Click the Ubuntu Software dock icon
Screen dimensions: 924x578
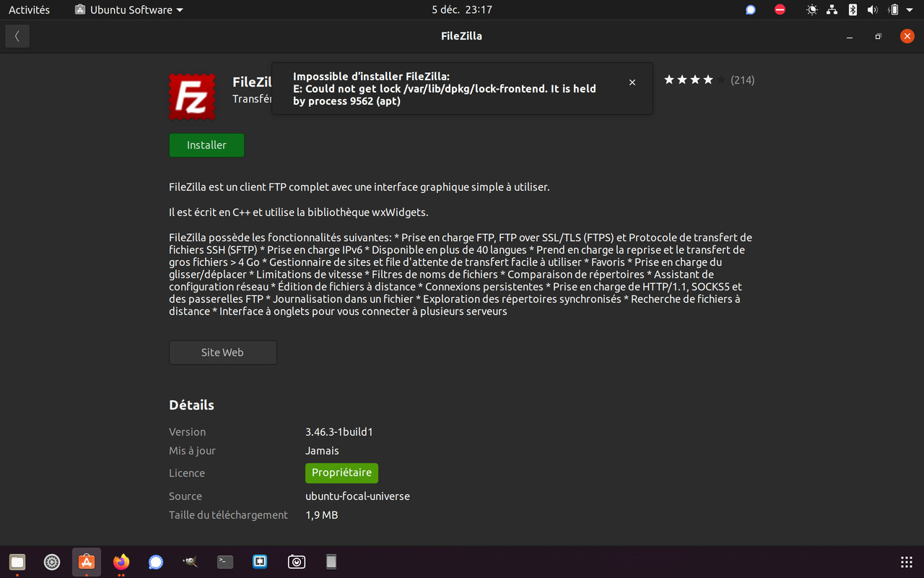(86, 561)
